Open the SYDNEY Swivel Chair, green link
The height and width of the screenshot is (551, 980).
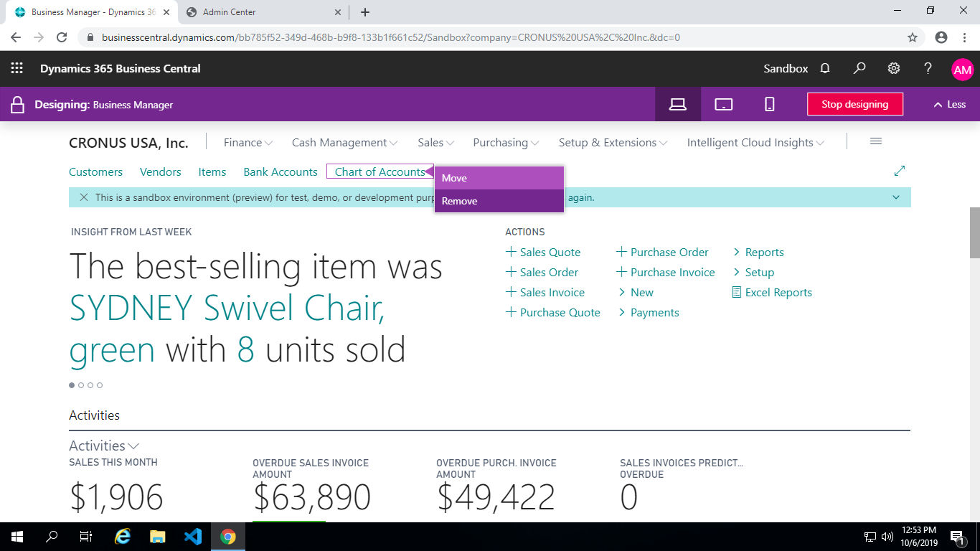point(227,329)
